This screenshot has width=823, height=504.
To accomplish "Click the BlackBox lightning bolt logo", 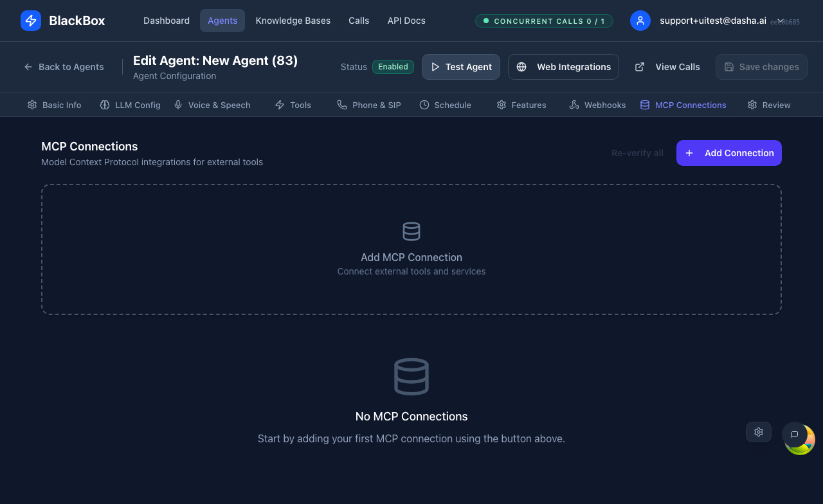I will 30,20.
